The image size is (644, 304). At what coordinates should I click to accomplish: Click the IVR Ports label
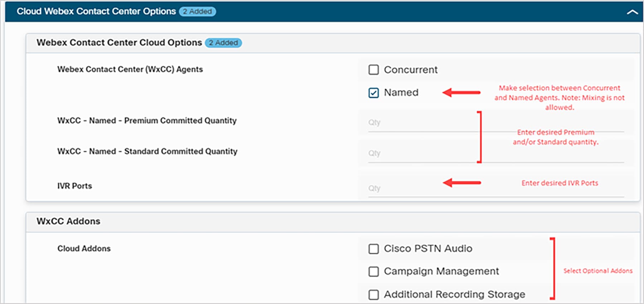pos(74,186)
